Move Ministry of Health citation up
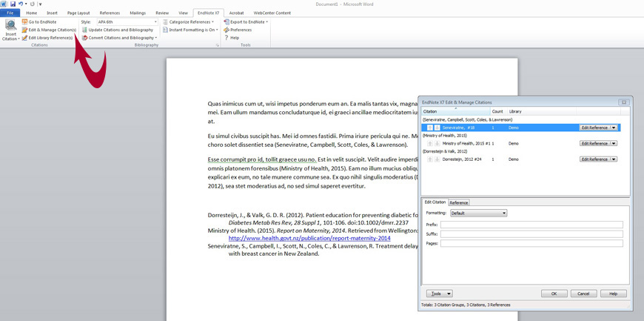Image resolution: width=644 pixels, height=321 pixels. tap(430, 143)
